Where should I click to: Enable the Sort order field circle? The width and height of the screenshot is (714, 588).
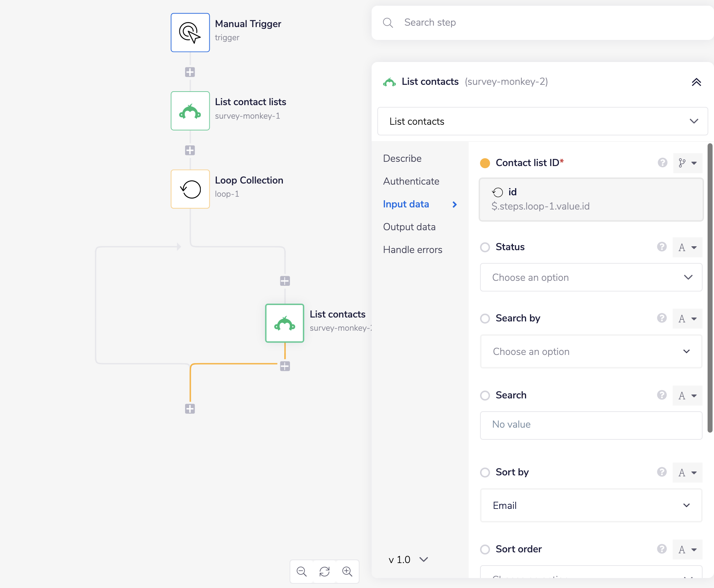point(485,550)
